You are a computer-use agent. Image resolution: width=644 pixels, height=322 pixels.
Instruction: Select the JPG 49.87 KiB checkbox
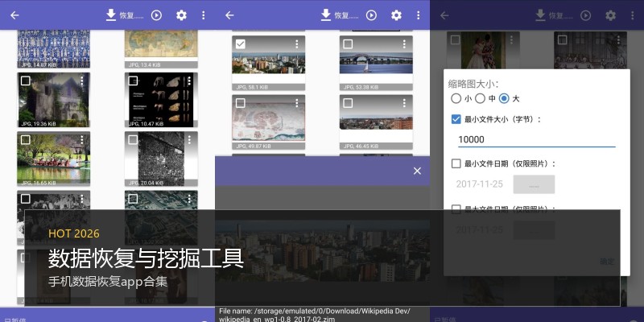(241, 103)
